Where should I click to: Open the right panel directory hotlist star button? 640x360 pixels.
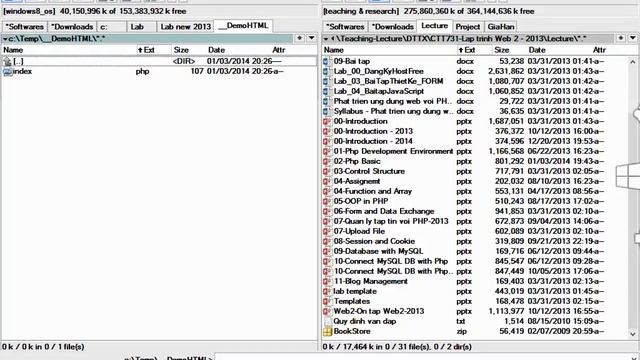(620, 38)
